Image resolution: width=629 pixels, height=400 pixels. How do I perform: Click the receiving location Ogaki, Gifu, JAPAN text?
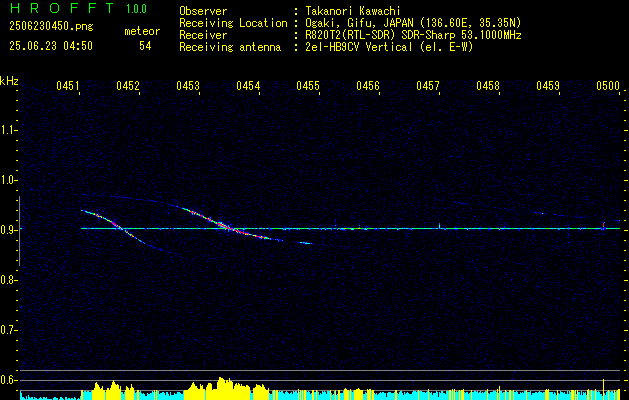[413, 23]
